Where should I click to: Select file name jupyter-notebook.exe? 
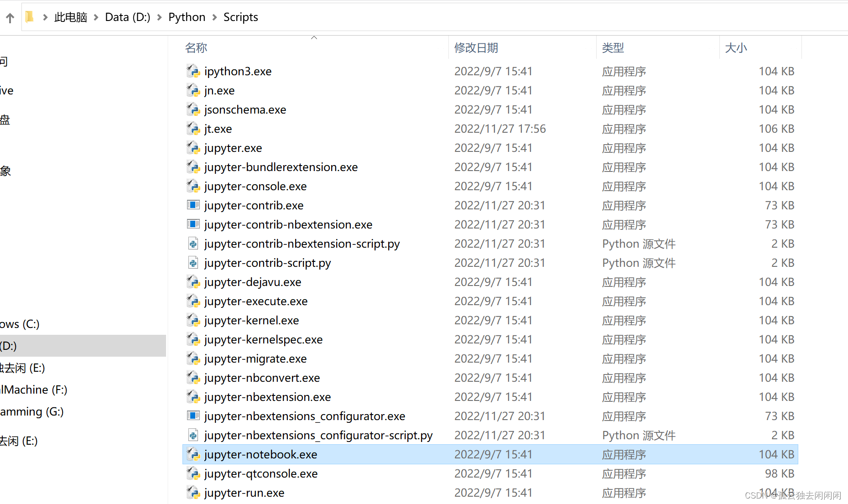click(x=261, y=454)
